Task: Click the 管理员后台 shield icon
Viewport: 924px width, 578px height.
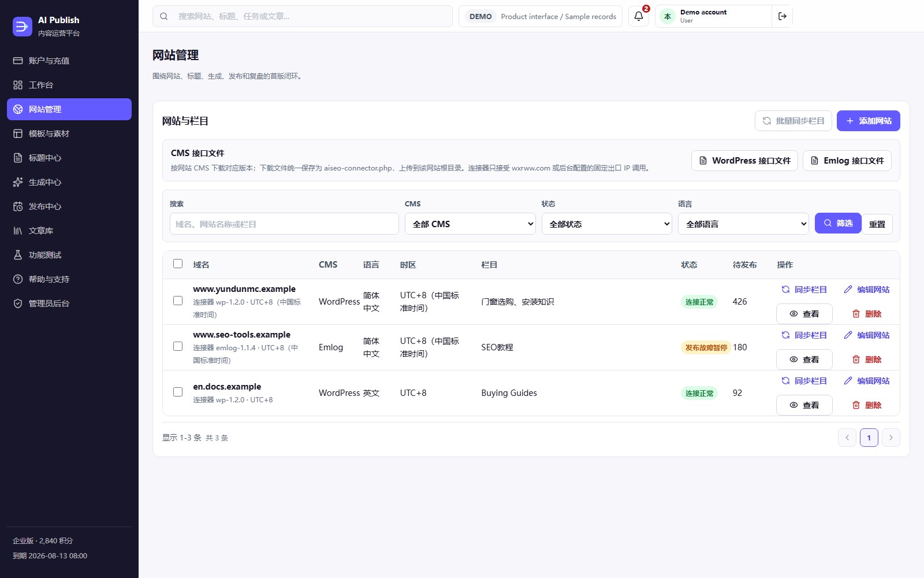Action: coord(18,303)
